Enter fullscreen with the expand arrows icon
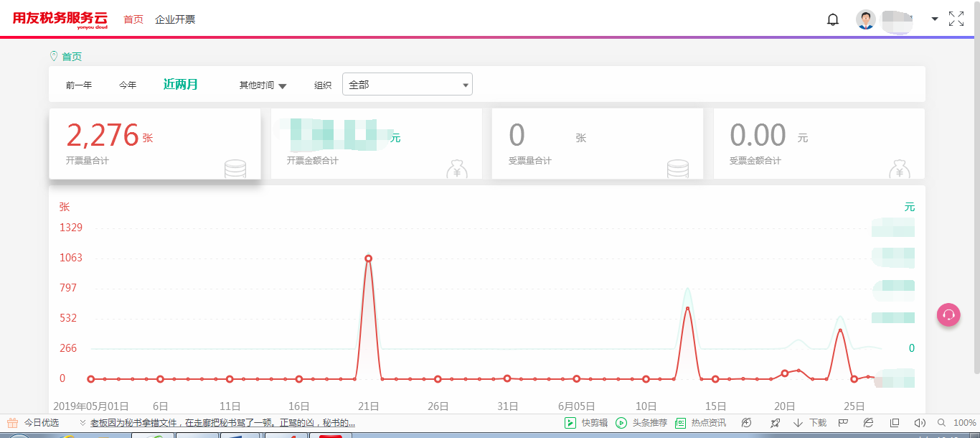980x438 pixels. [956, 19]
